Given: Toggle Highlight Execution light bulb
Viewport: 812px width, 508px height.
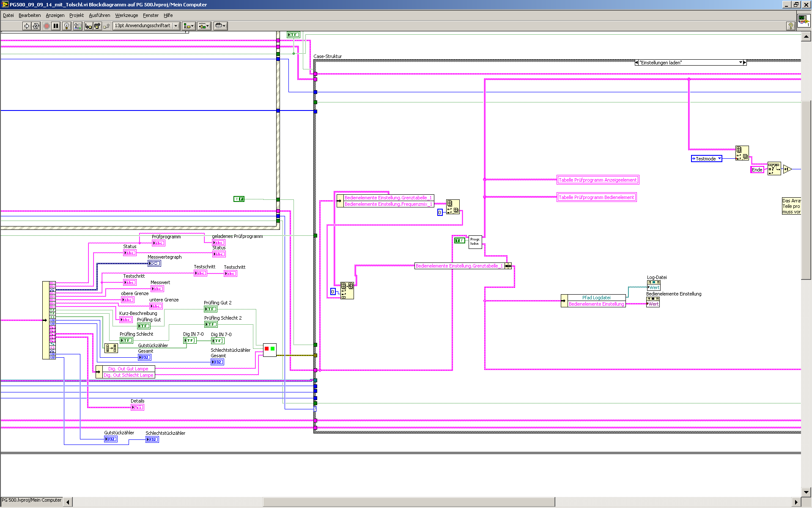Looking at the screenshot, I should 66,26.
